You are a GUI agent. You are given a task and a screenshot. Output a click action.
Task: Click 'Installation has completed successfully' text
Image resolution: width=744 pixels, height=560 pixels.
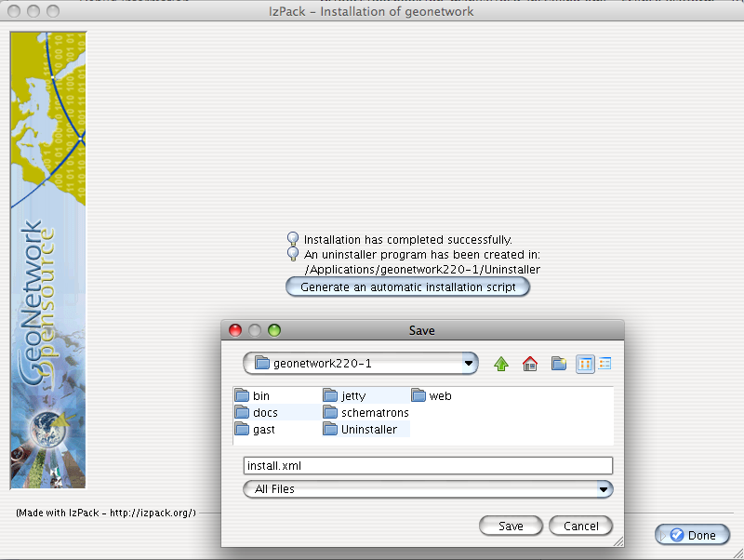click(408, 240)
